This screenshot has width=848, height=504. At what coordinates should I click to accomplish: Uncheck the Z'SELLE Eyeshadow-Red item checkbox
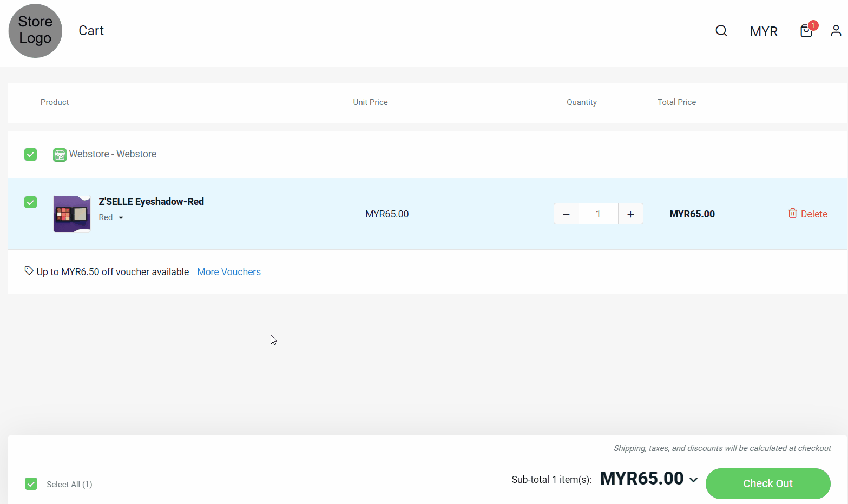coord(31,202)
